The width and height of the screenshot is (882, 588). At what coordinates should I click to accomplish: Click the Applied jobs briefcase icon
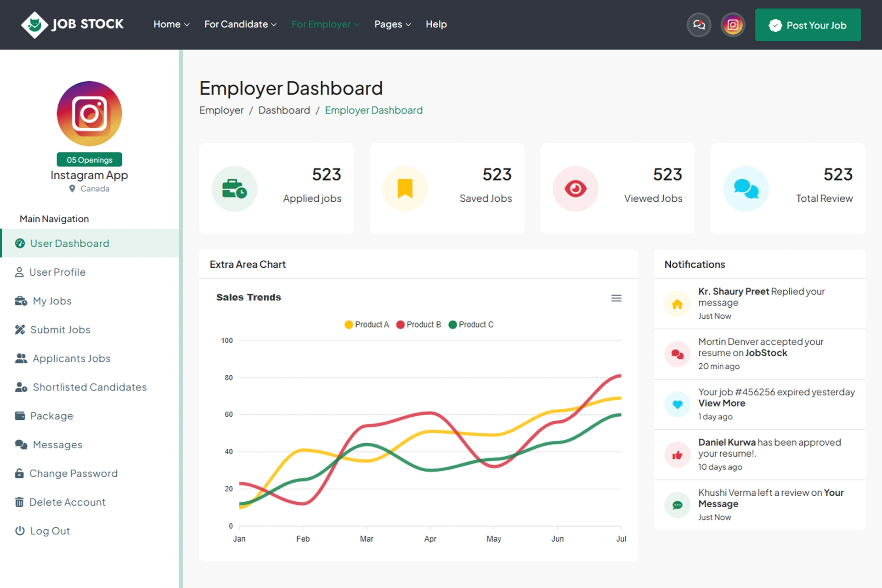[x=234, y=189]
